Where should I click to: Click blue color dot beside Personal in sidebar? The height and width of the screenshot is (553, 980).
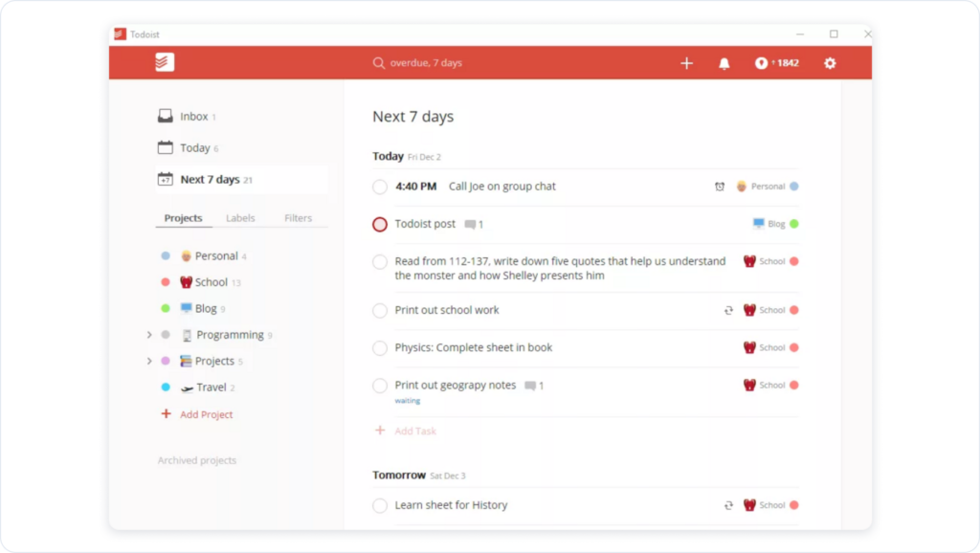(x=166, y=255)
